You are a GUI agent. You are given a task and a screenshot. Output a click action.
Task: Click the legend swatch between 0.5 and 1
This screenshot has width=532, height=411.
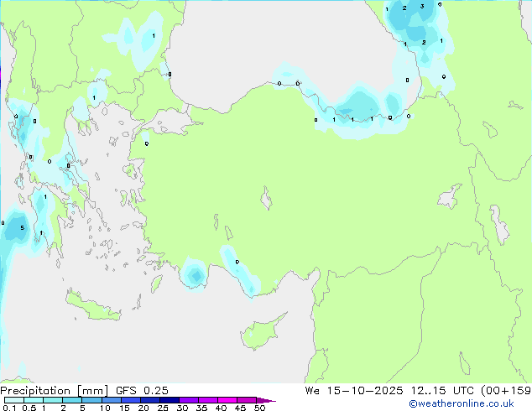point(34,400)
